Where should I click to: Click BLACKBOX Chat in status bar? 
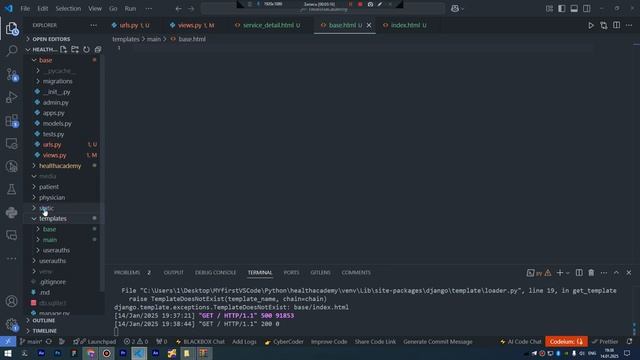[x=200, y=342]
